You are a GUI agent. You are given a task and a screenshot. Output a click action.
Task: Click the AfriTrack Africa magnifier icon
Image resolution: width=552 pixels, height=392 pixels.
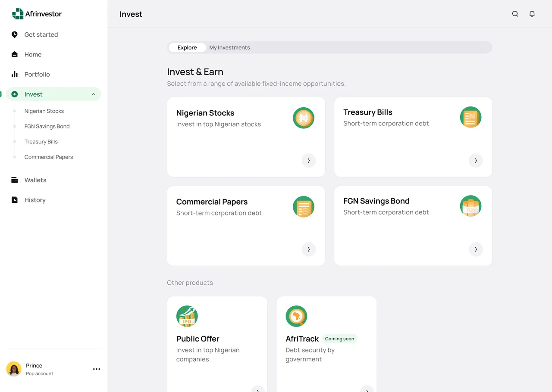296,316
